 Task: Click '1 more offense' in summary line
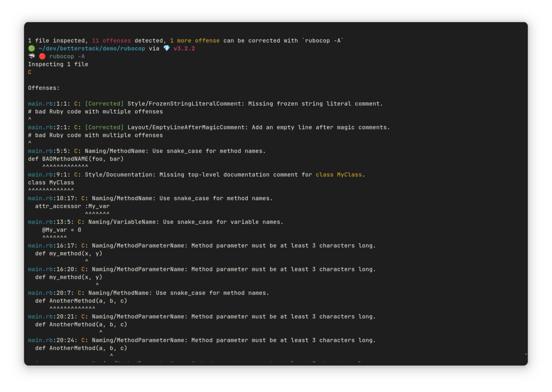tap(195, 41)
